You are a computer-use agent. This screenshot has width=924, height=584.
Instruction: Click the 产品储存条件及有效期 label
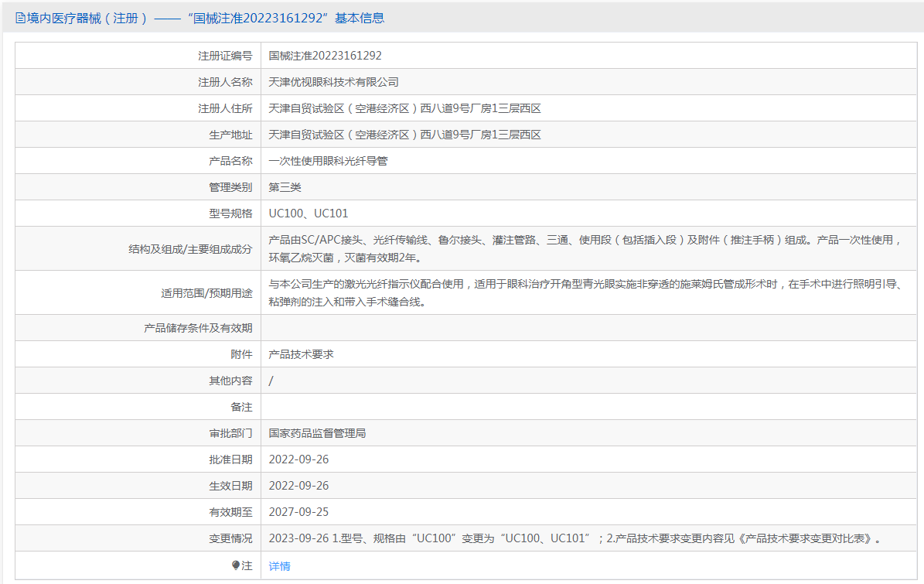click(x=198, y=328)
